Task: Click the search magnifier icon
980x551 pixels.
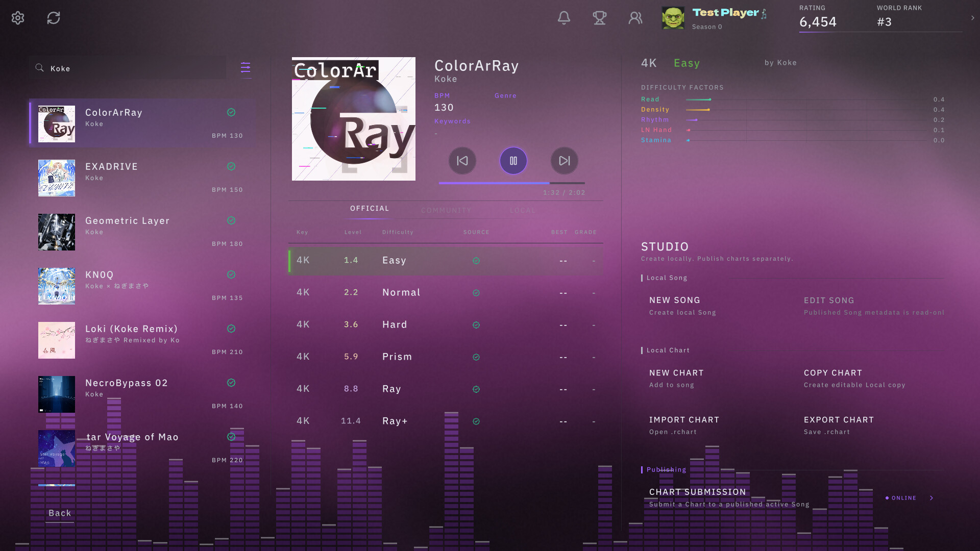Action: (39, 67)
